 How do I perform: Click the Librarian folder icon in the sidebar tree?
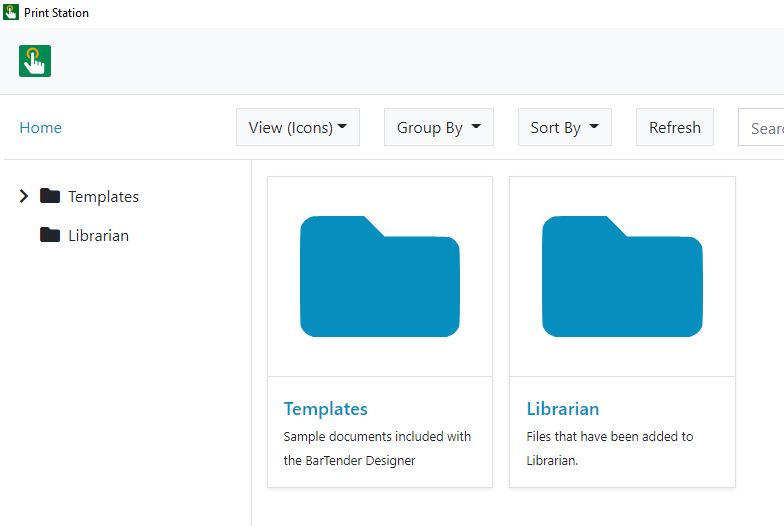pyautogui.click(x=50, y=235)
